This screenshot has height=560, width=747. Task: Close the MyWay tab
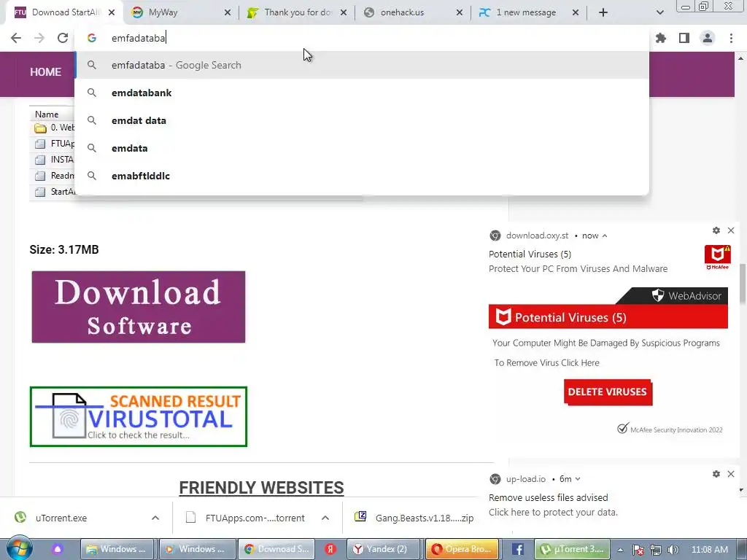(228, 13)
